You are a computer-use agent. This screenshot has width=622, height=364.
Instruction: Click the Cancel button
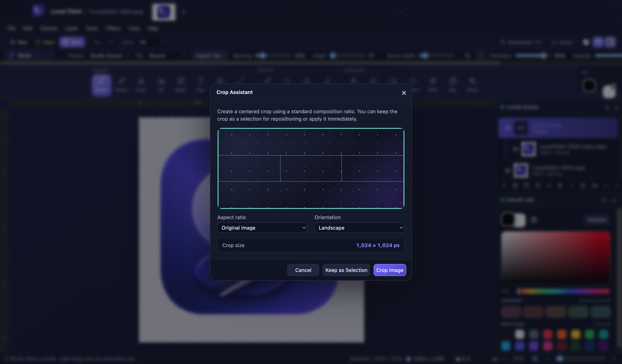(303, 270)
